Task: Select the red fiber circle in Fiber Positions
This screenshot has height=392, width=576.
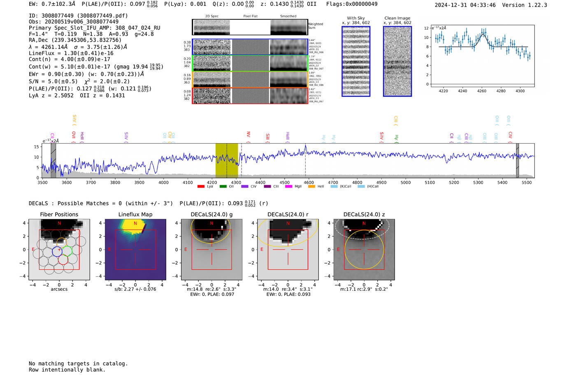Action: 63,260
